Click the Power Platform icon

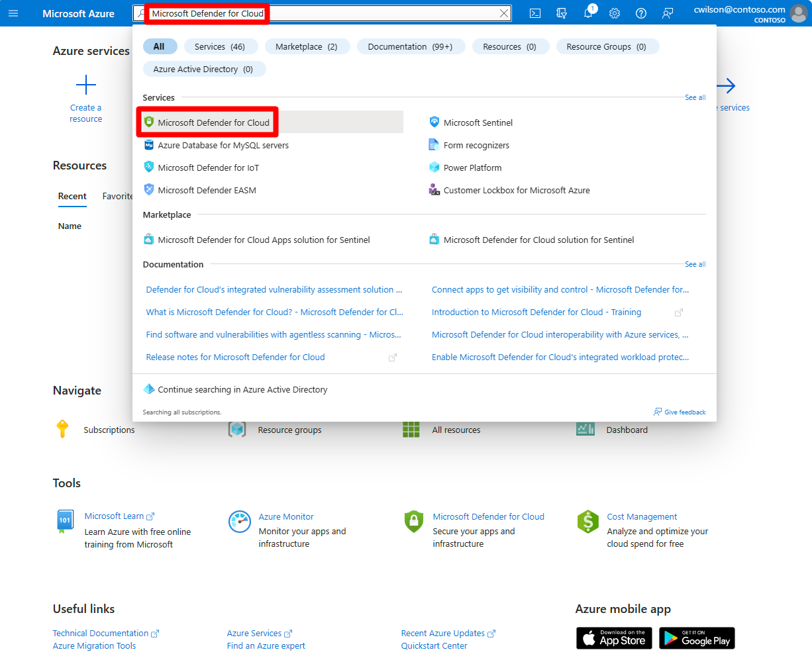point(434,167)
